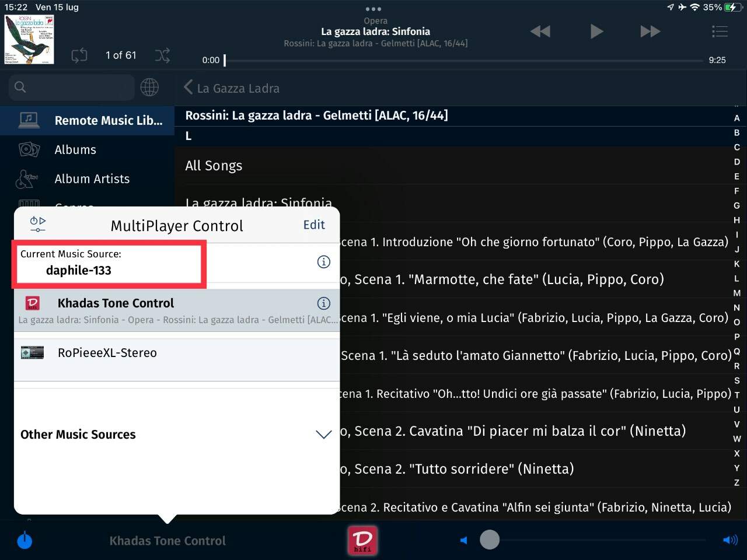
Task: Select the RoPieeeXL-Stereo player
Action: [x=177, y=360]
